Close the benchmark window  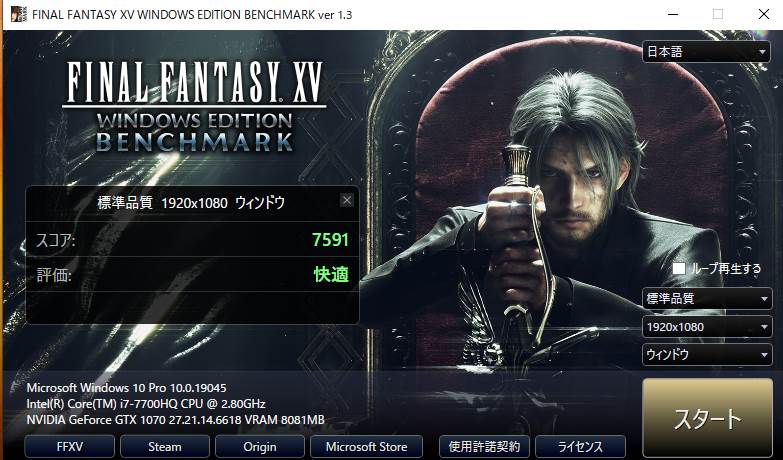point(764,14)
